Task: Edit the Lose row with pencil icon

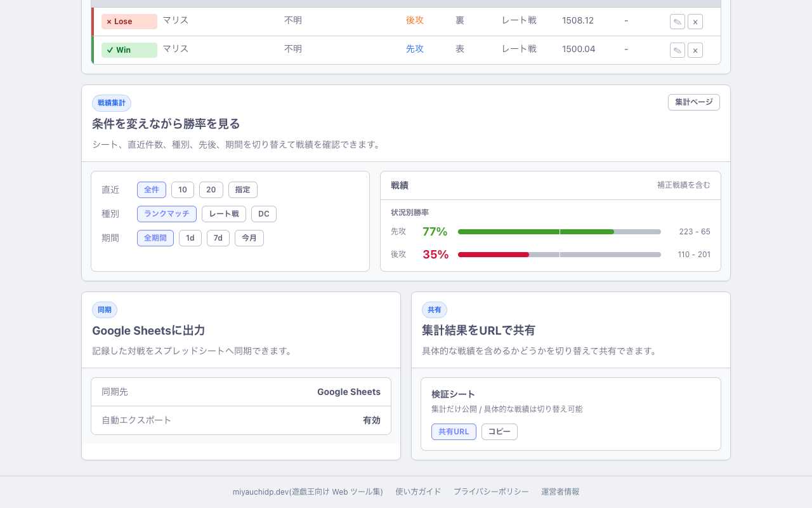Action: tap(678, 22)
